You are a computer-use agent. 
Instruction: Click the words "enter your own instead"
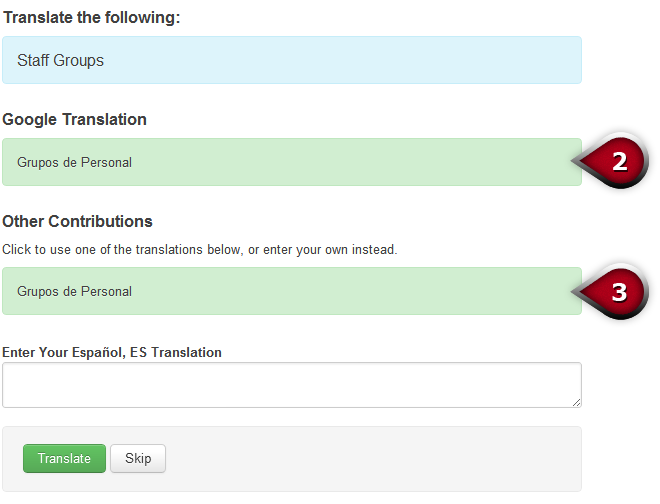pos(331,249)
